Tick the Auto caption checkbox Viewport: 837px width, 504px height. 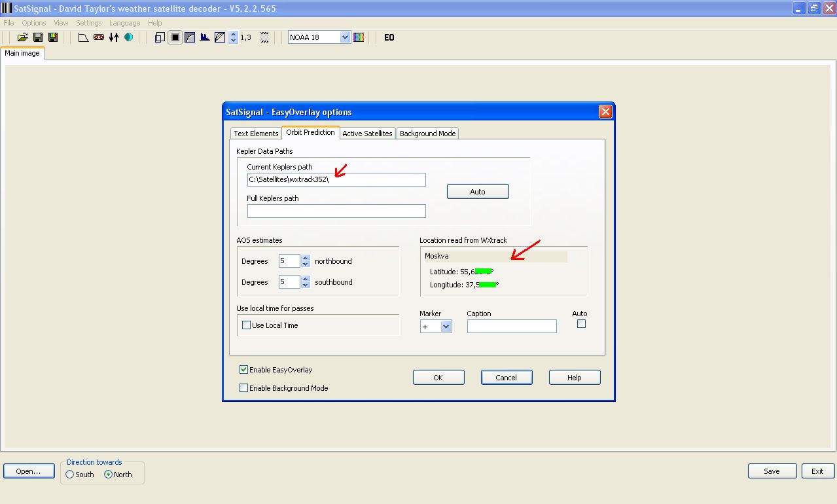click(581, 324)
